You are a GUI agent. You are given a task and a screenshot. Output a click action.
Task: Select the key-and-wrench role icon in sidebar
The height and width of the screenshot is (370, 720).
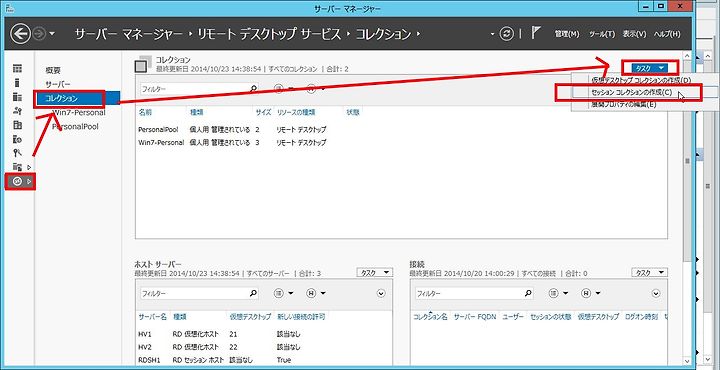17,153
